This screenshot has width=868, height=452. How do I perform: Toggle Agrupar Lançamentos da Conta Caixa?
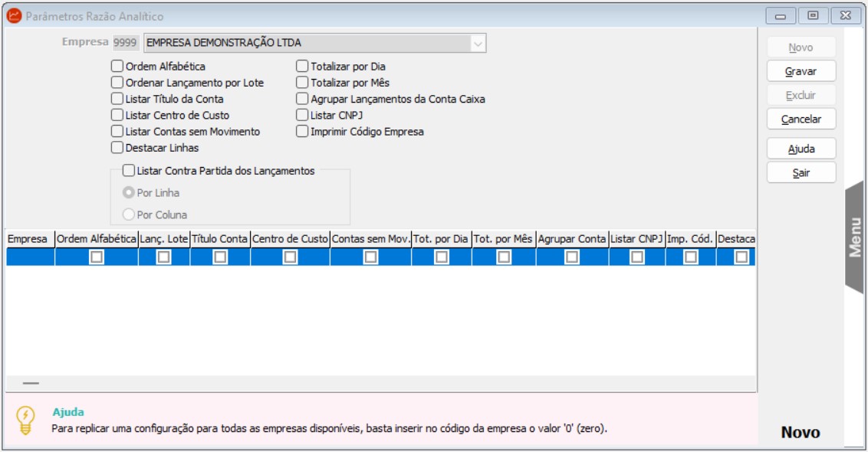click(301, 99)
